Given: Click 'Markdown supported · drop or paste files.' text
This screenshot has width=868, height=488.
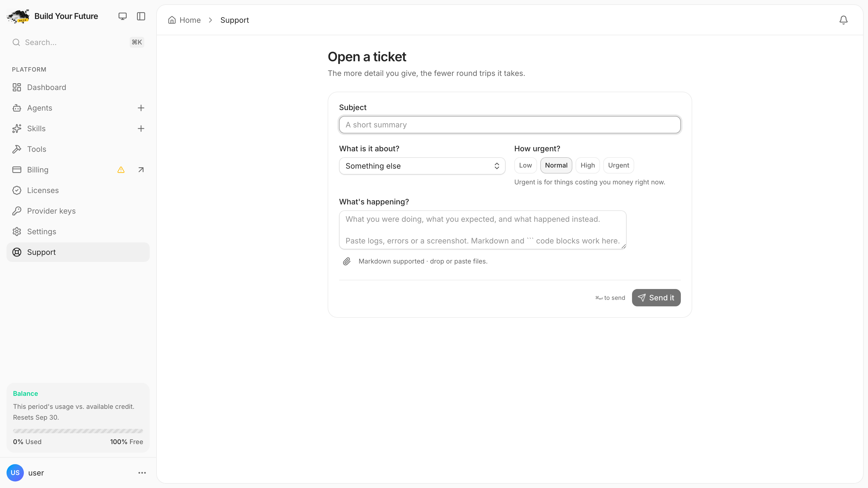Looking at the screenshot, I should pyautogui.click(x=423, y=261).
